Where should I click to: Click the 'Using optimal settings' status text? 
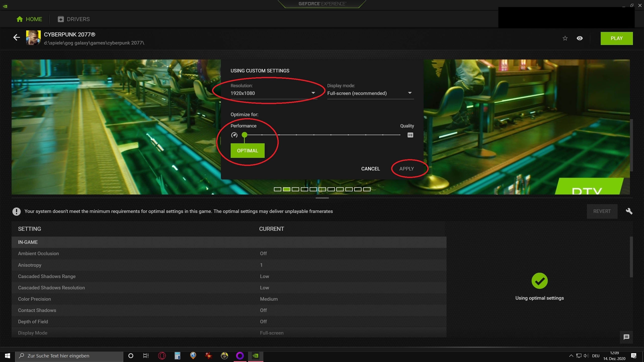(539, 298)
